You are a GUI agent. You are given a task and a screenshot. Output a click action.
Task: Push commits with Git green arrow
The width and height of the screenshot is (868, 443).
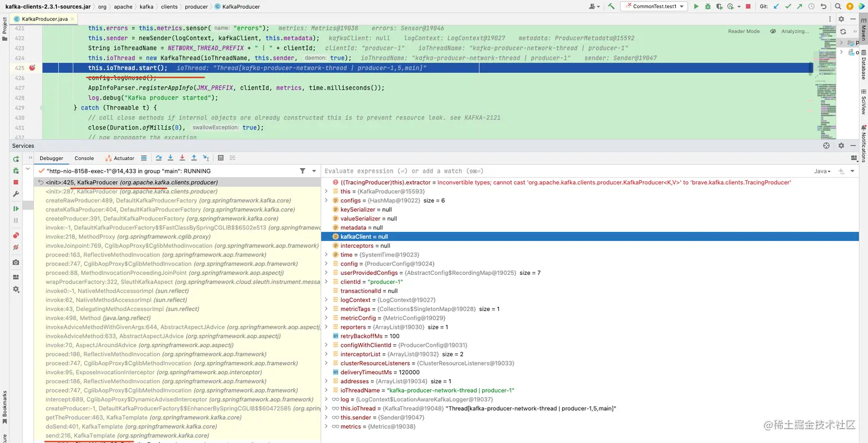coord(800,6)
